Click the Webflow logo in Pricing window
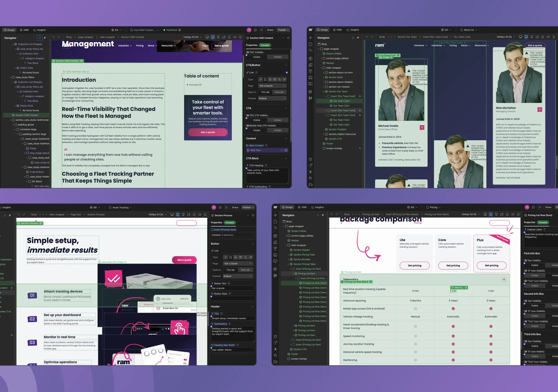The image size is (558, 392). pyautogui.click(x=275, y=207)
